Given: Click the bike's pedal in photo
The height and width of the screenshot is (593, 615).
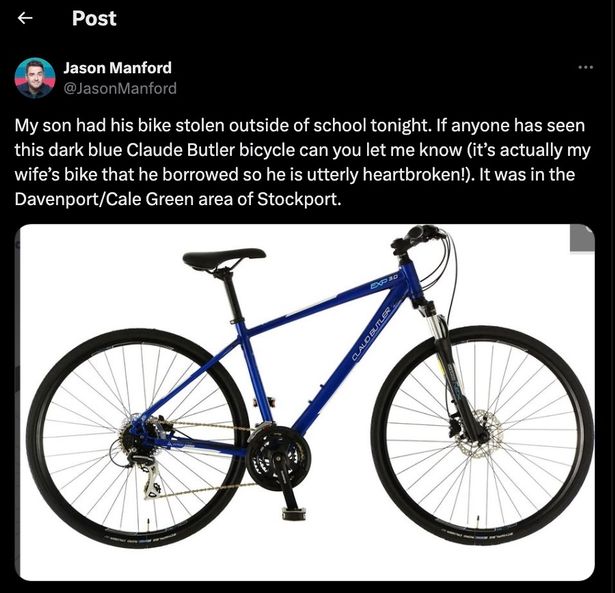Looking at the screenshot, I should [x=294, y=513].
